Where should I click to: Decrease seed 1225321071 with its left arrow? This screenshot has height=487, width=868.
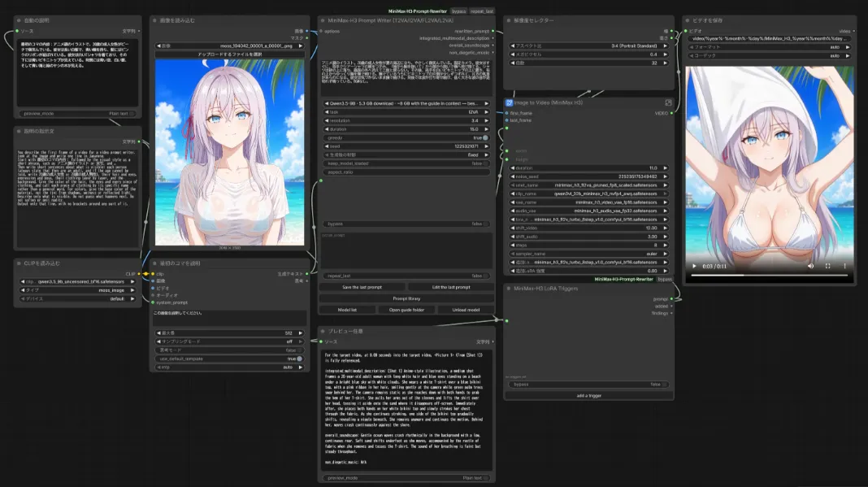(x=327, y=146)
